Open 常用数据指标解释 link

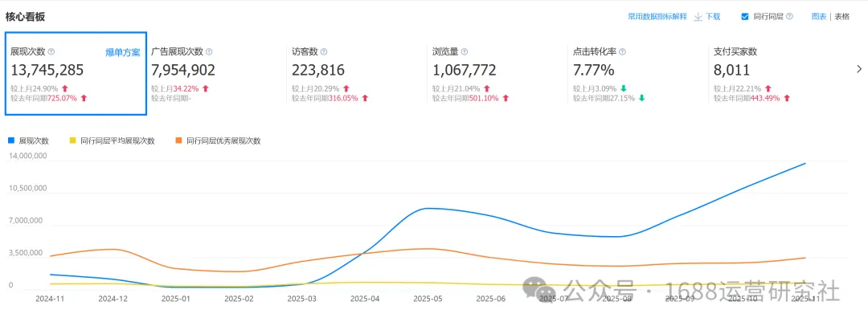(657, 16)
